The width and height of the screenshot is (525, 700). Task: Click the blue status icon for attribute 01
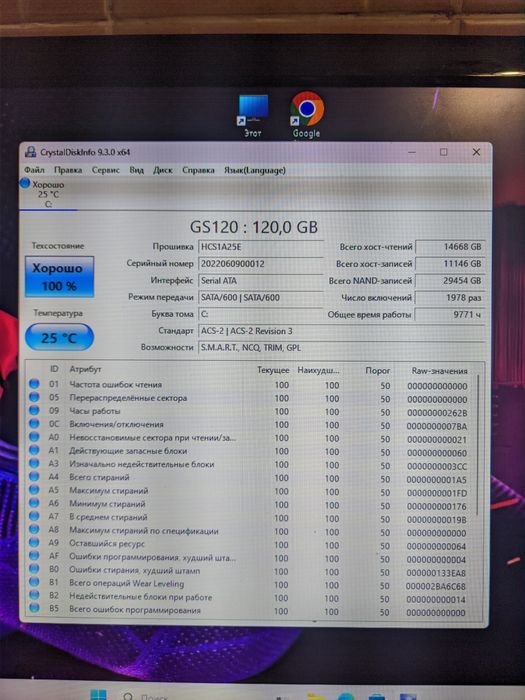pos(34,384)
